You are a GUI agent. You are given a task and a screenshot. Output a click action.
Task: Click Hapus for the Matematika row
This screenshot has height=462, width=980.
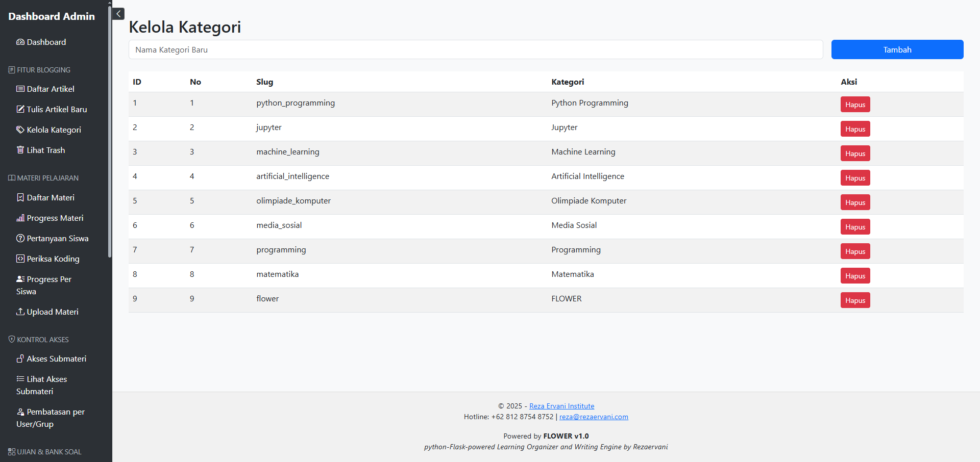coord(855,276)
